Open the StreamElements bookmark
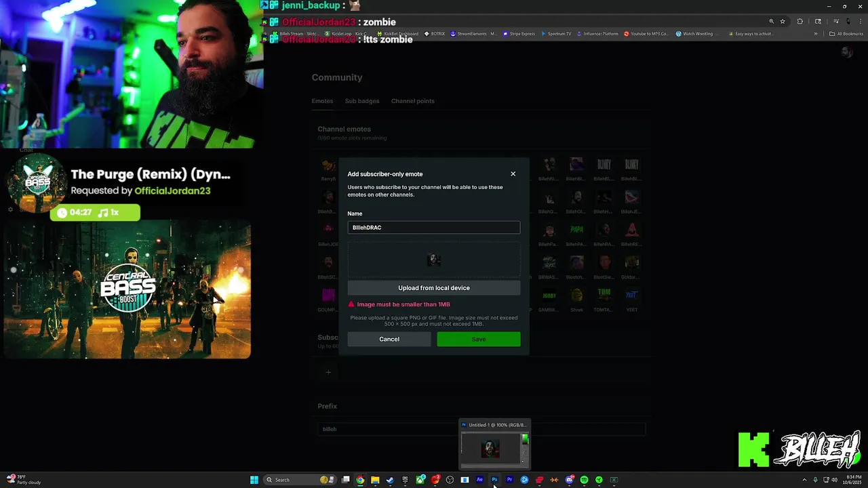The height and width of the screenshot is (488, 868). click(x=473, y=34)
